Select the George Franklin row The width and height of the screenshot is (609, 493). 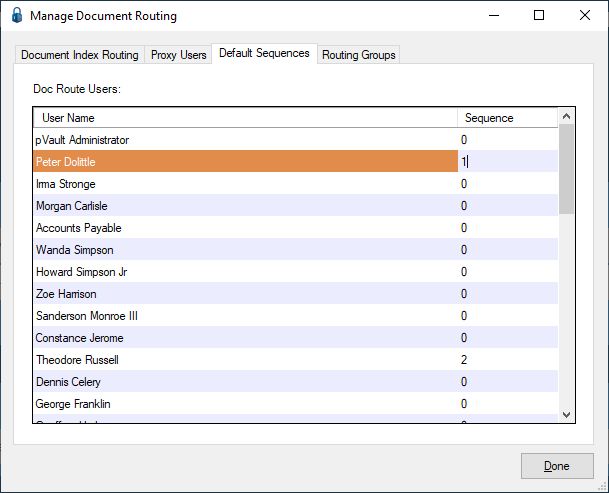coord(296,404)
